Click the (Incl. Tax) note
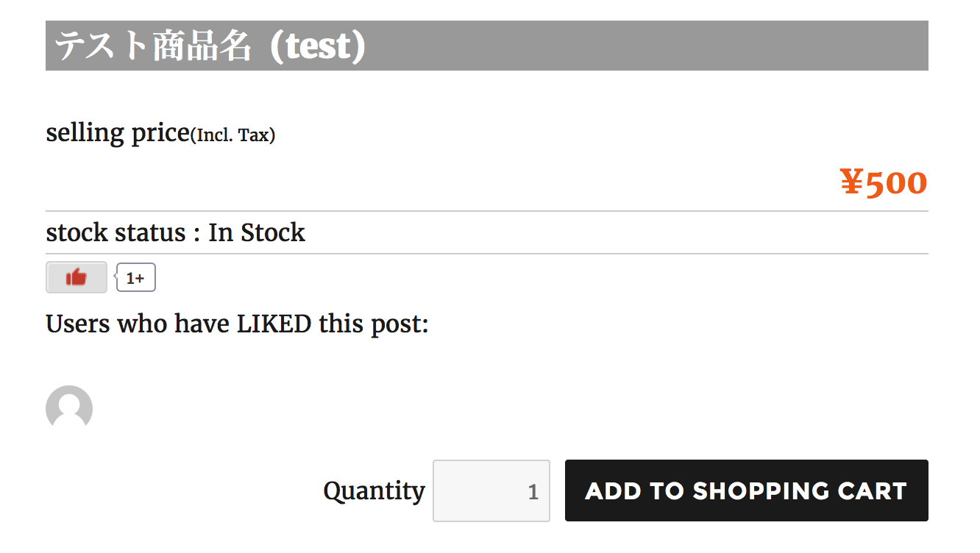Screen dimensions: 980x553 [232, 136]
